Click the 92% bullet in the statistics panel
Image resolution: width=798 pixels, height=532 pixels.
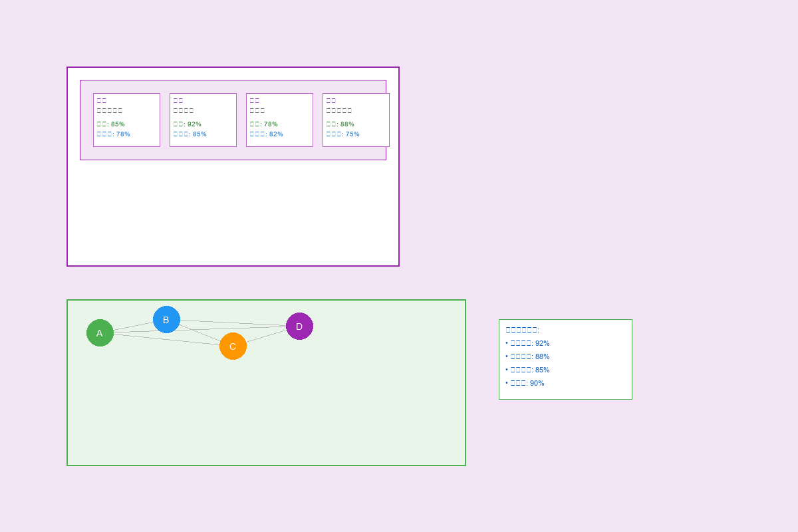(528, 344)
